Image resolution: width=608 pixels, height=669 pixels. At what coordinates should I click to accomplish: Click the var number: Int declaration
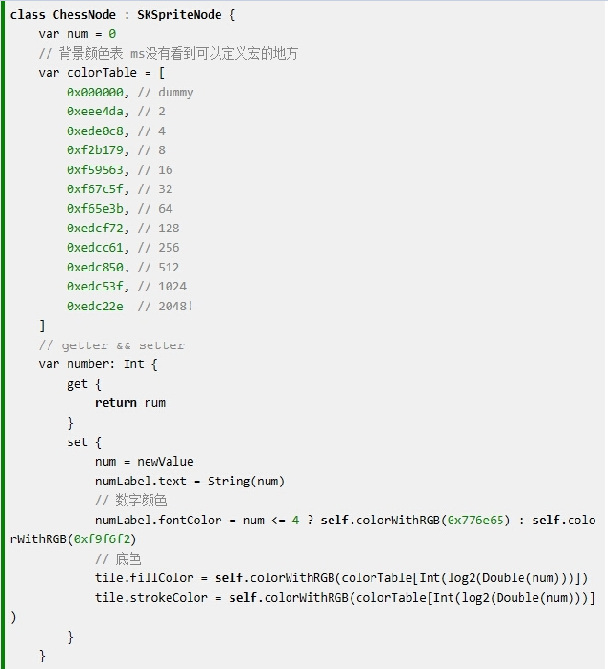(98, 364)
